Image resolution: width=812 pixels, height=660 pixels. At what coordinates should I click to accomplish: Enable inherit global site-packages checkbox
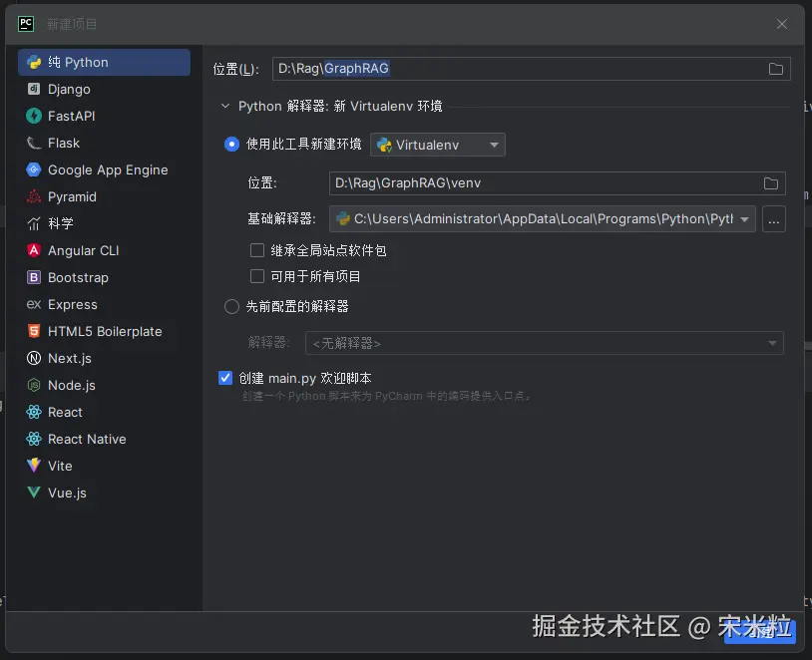(256, 250)
